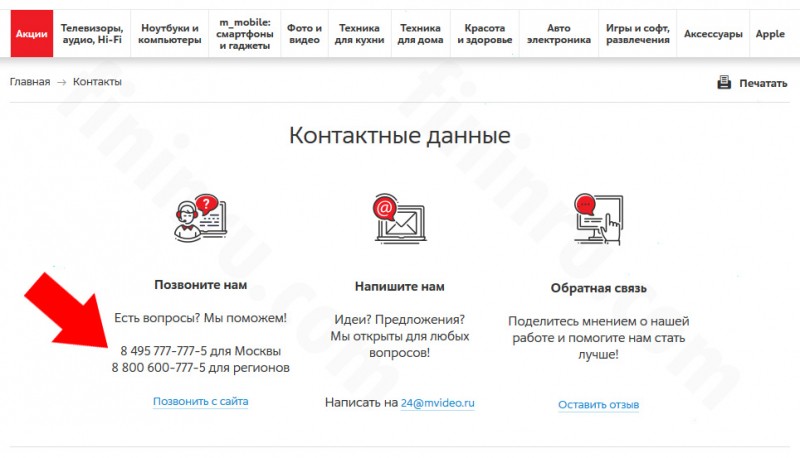Select the regions phone number 8 800 600-777-5
Screen dimensions: 800x458
(x=159, y=368)
